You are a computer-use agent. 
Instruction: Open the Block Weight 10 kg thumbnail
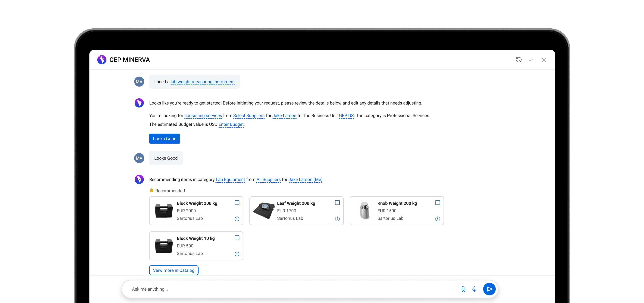tap(164, 246)
